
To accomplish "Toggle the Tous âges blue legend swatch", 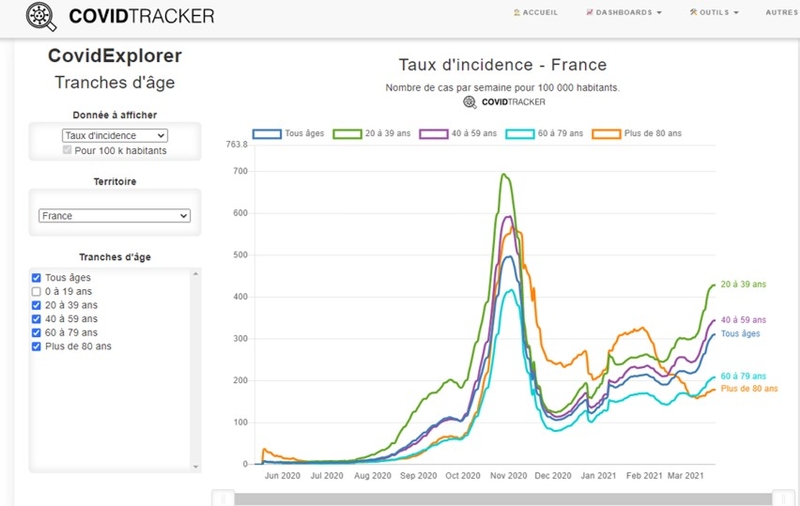I will click(x=267, y=134).
